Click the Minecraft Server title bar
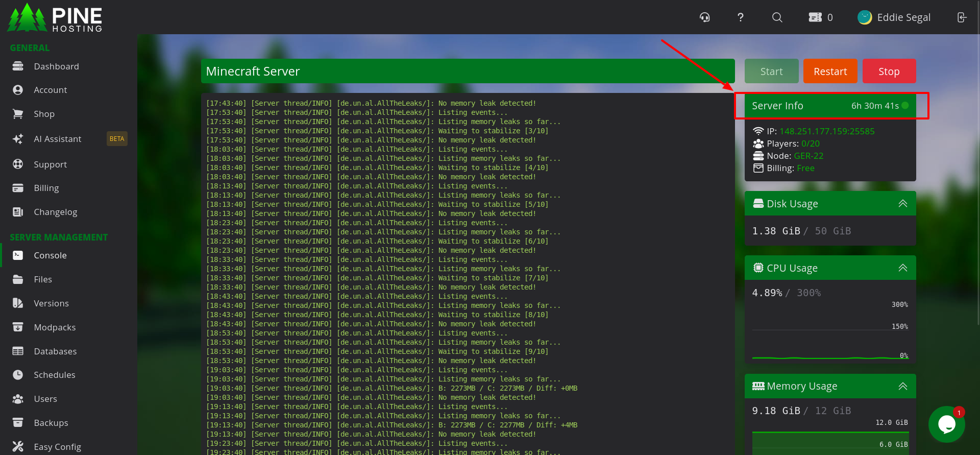This screenshot has width=980, height=455. 468,71
